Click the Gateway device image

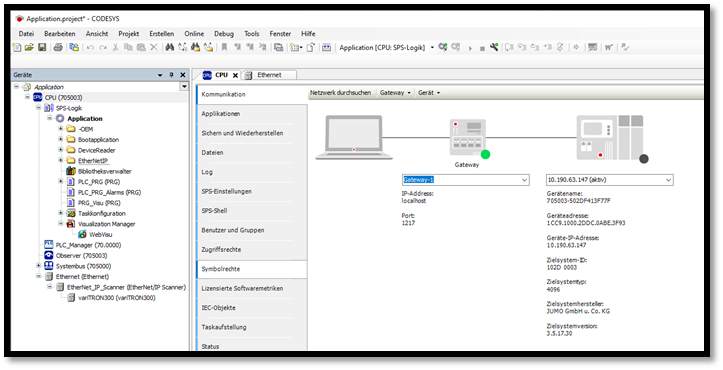coord(468,137)
